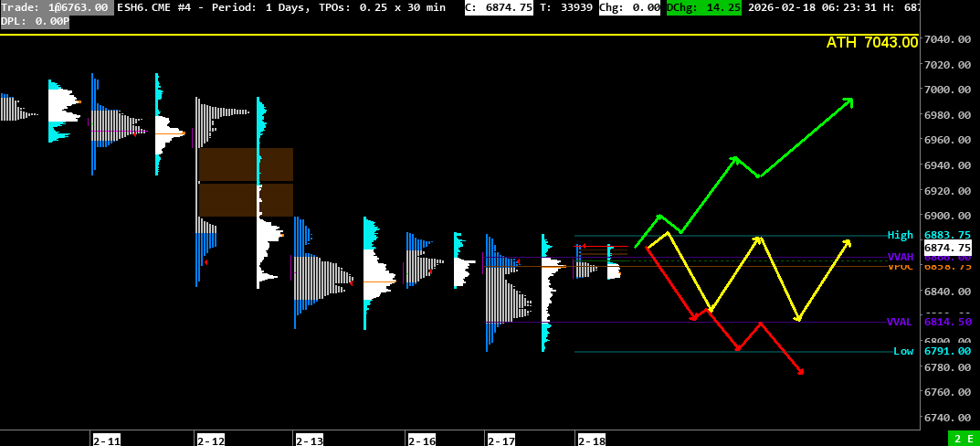The width and height of the screenshot is (980, 446).
Task: Click the red arrow's bottom arrowhead
Action: [800, 370]
